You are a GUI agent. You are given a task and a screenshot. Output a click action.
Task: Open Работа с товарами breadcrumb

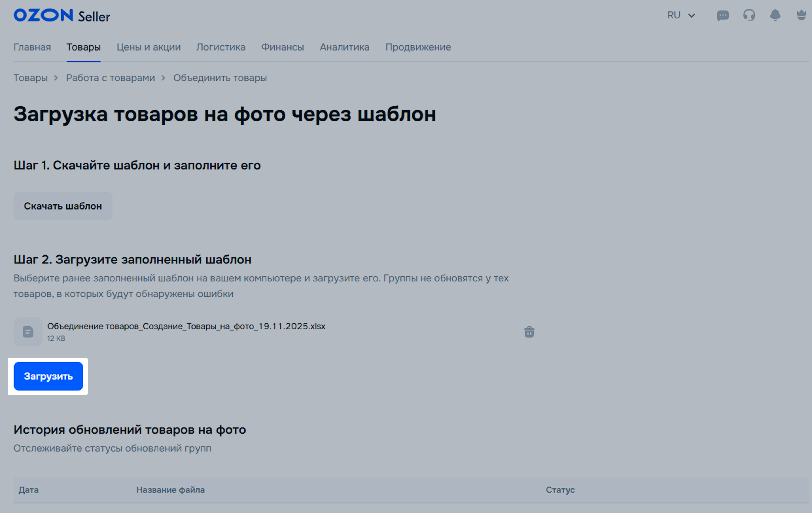[x=110, y=78]
